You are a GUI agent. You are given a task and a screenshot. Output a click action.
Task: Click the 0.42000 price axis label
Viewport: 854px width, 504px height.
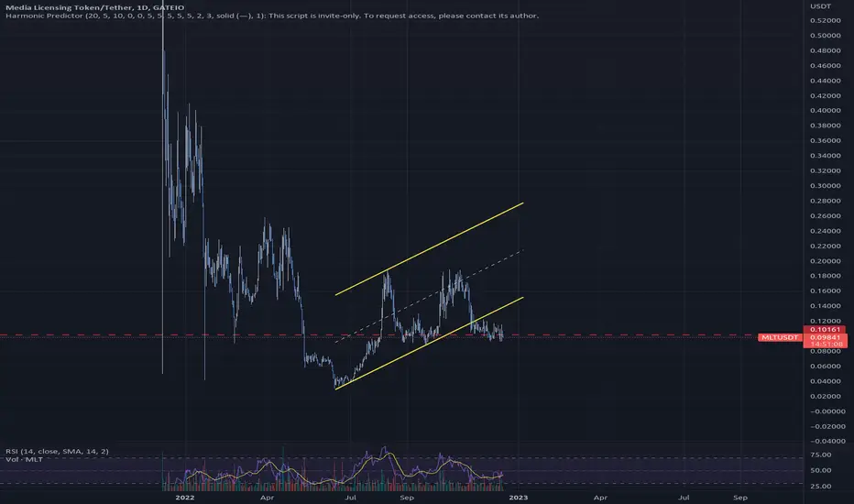pyautogui.click(x=825, y=96)
